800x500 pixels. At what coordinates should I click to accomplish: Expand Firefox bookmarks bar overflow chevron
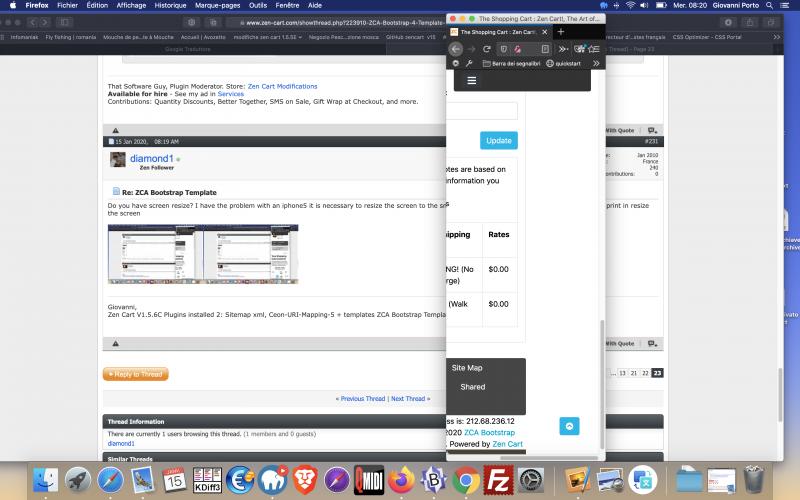[x=596, y=63]
